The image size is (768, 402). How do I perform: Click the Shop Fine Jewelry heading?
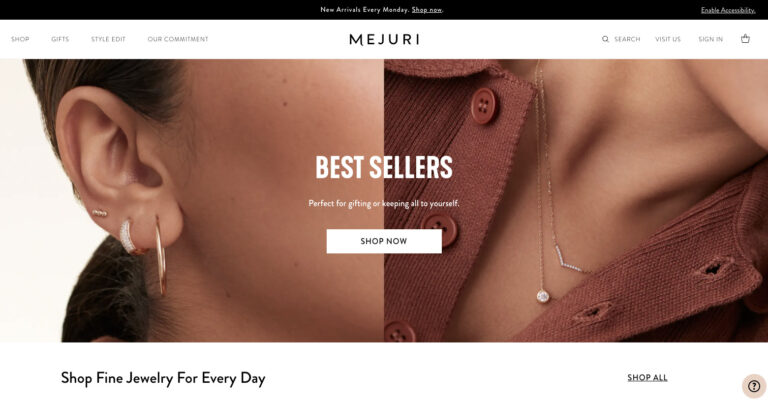[163, 378]
